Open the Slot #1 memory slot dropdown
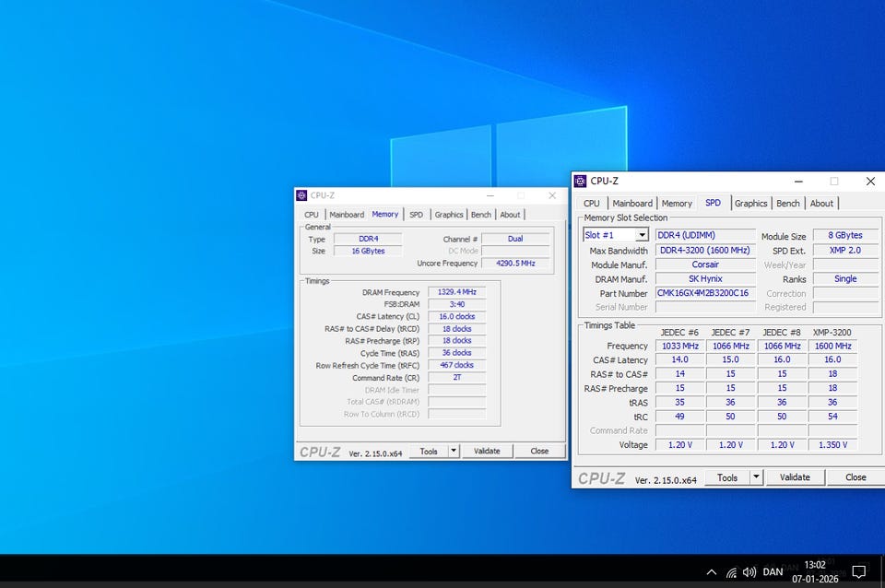885x588 pixels. (x=616, y=235)
